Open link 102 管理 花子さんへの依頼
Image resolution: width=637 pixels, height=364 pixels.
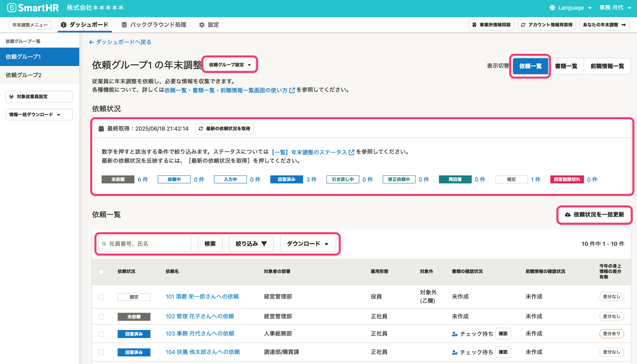[x=200, y=316]
